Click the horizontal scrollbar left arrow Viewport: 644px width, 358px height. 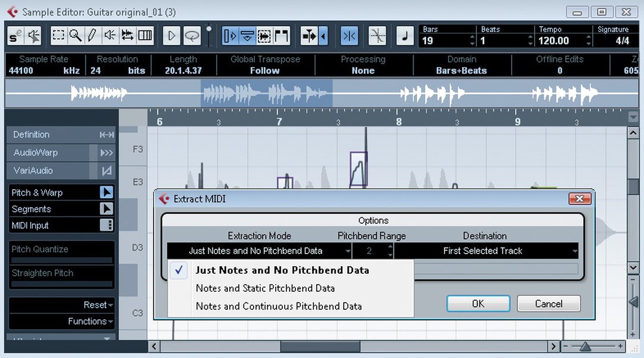pyautogui.click(x=154, y=347)
